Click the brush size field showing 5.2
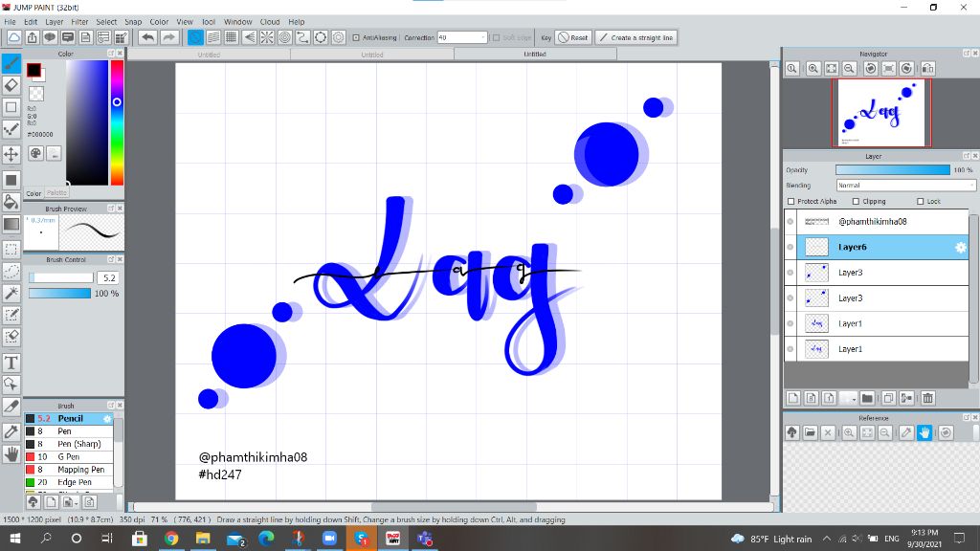This screenshot has height=551, width=980. 109,278
